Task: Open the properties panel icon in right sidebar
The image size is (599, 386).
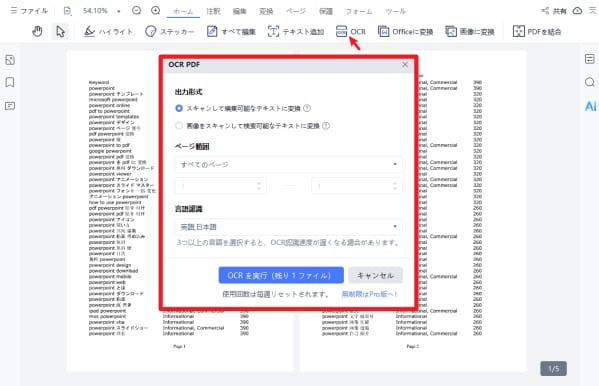Action: 590,59
